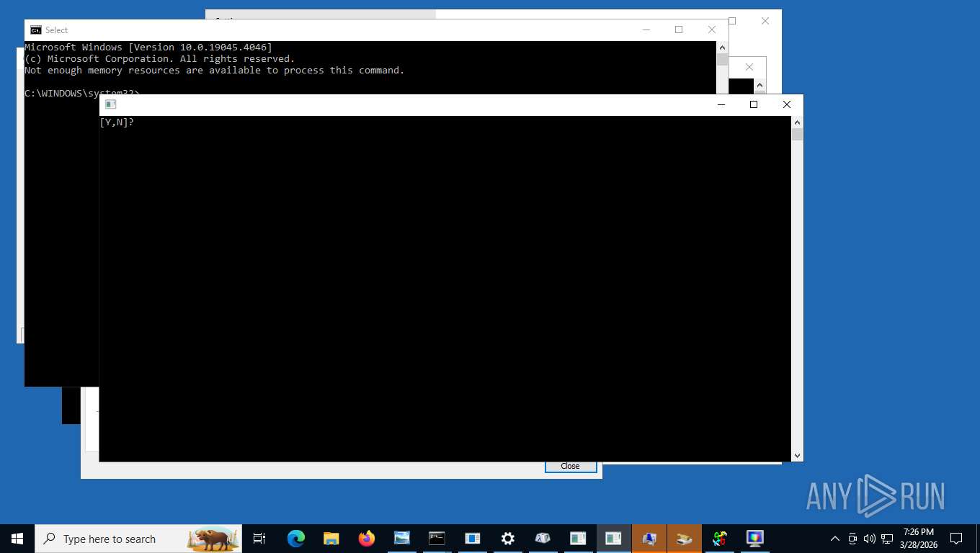Open Task View from the taskbar
This screenshot has height=553, width=980.
click(259, 539)
